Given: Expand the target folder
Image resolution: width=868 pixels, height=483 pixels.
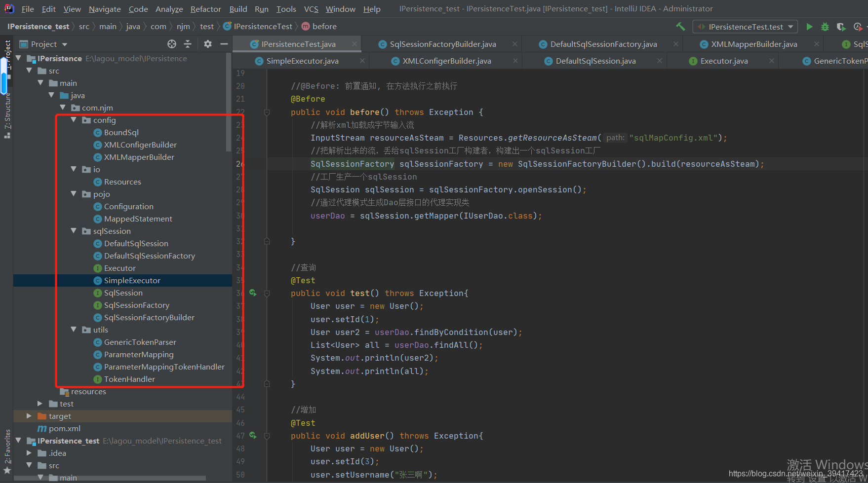Looking at the screenshot, I should [29, 416].
